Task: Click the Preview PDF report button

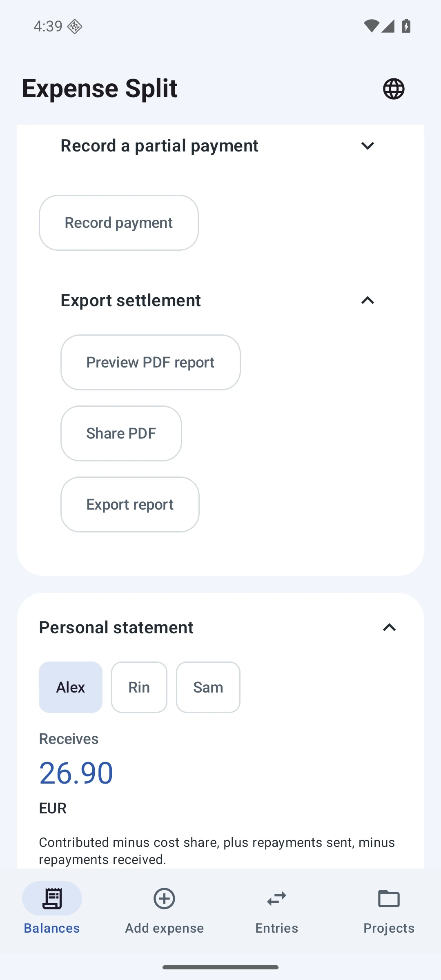Action: (x=151, y=362)
